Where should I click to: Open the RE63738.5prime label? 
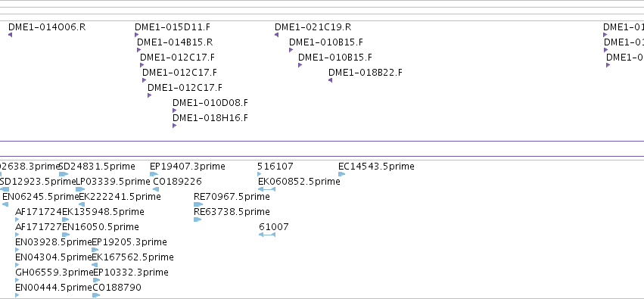232,212
